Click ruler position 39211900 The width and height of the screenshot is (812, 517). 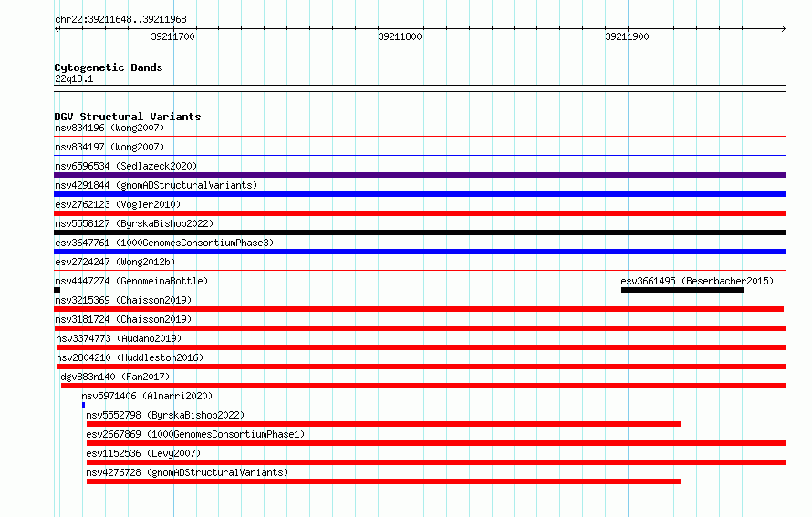[627, 36]
